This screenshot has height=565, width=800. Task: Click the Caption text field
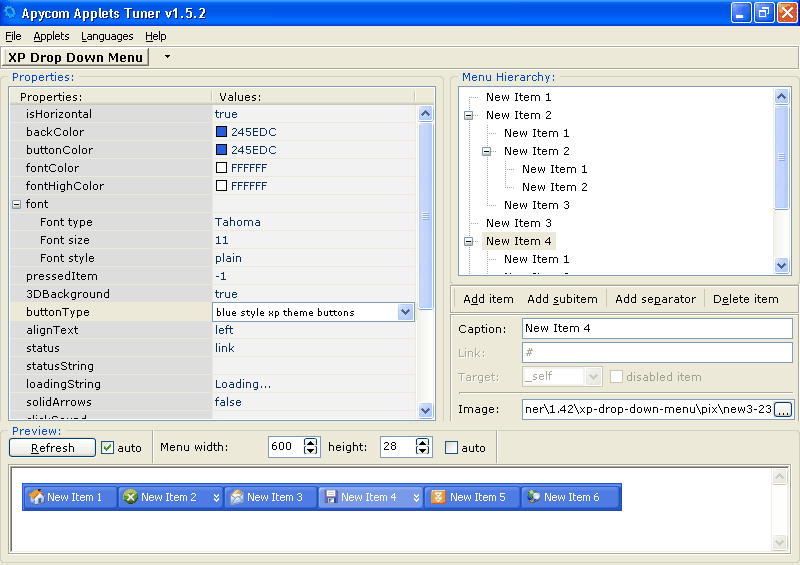point(656,328)
